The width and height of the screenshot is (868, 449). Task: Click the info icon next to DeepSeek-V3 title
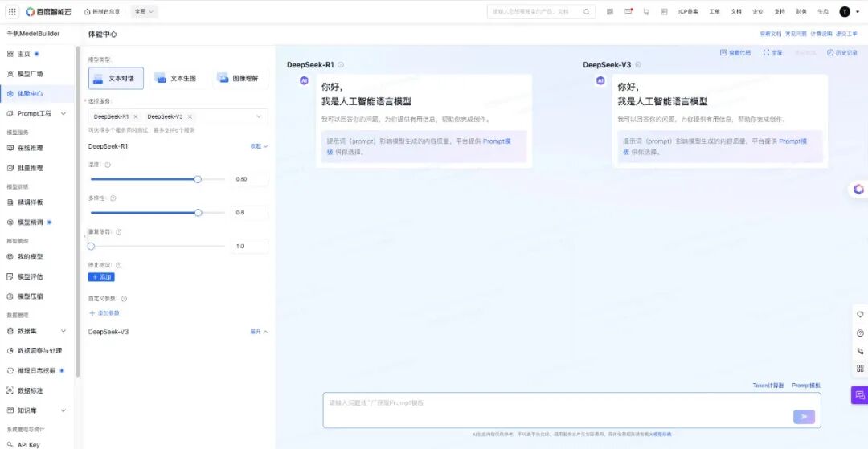pyautogui.click(x=638, y=65)
